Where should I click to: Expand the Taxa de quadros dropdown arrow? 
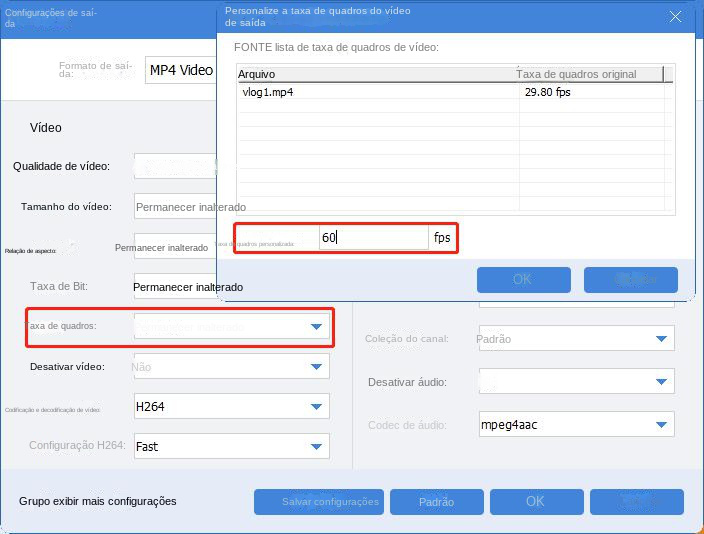[x=316, y=327]
